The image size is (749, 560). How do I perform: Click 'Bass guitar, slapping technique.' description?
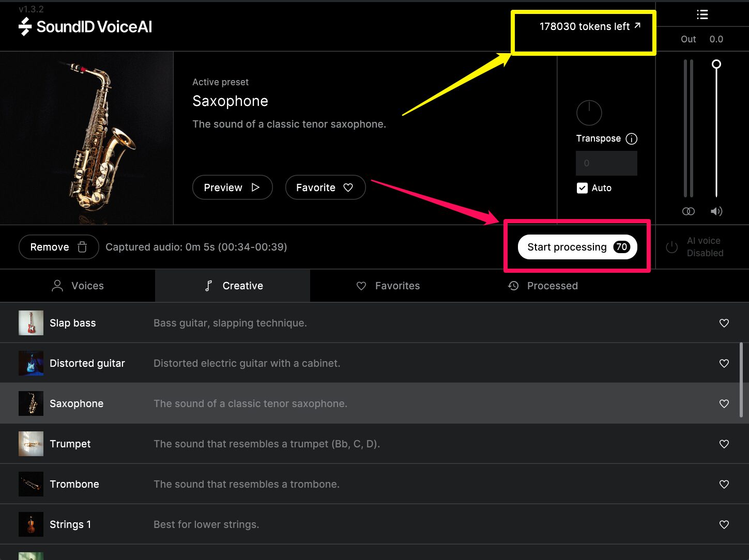(230, 323)
